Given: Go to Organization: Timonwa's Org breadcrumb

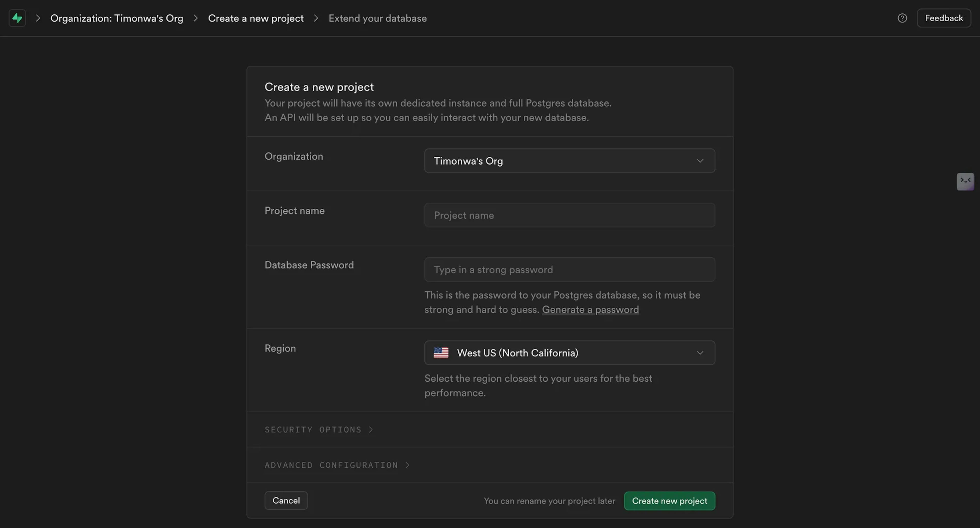Looking at the screenshot, I should pos(116,18).
